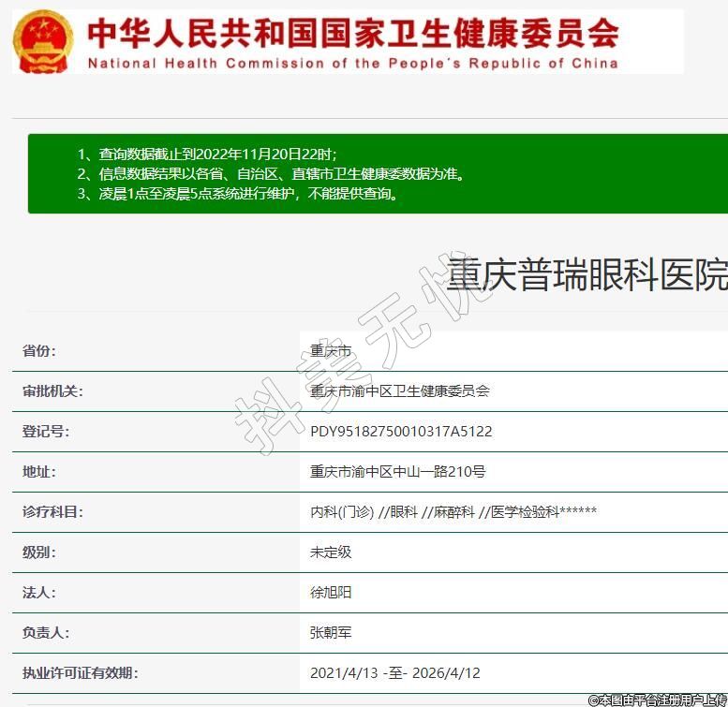Select legal representative name 徐旭阳
Image resolution: width=728 pixels, height=707 pixels.
[x=331, y=593]
